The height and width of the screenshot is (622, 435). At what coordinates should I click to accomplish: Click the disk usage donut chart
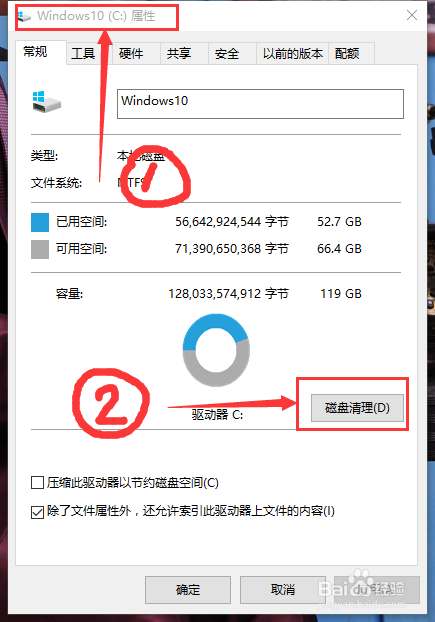pos(216,350)
